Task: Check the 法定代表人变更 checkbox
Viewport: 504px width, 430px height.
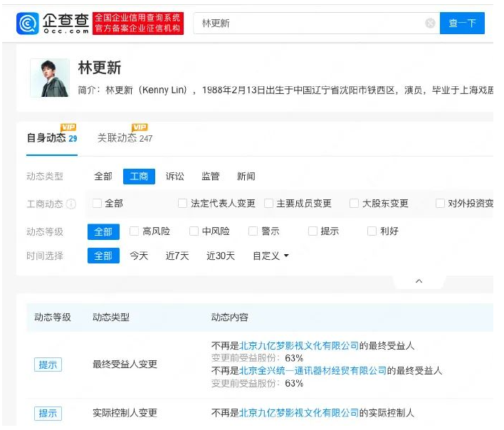Action: click(x=183, y=204)
